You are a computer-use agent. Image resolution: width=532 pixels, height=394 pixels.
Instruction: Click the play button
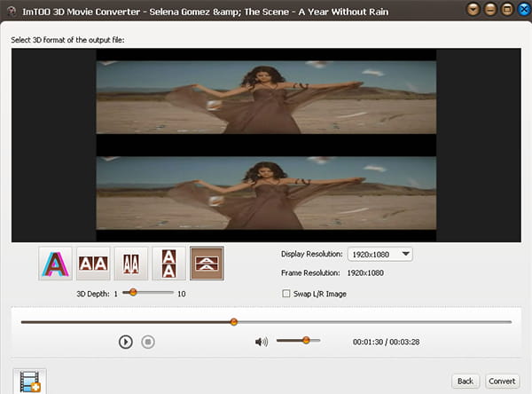tap(126, 342)
